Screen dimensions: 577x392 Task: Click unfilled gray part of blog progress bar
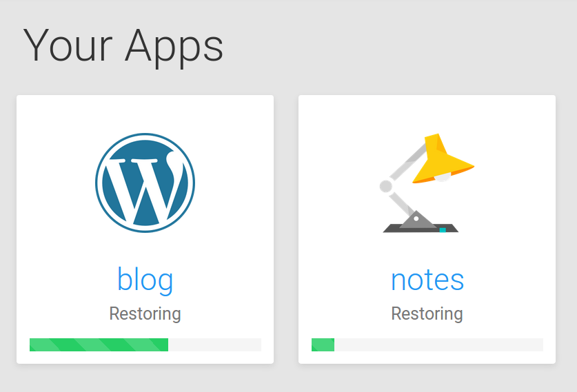(x=214, y=344)
